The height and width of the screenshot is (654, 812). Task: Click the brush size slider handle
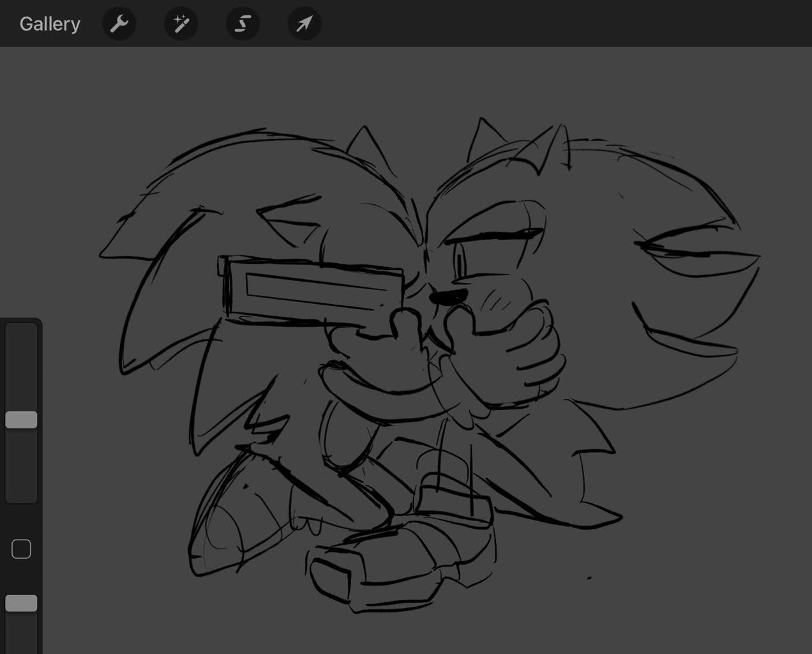point(21,420)
